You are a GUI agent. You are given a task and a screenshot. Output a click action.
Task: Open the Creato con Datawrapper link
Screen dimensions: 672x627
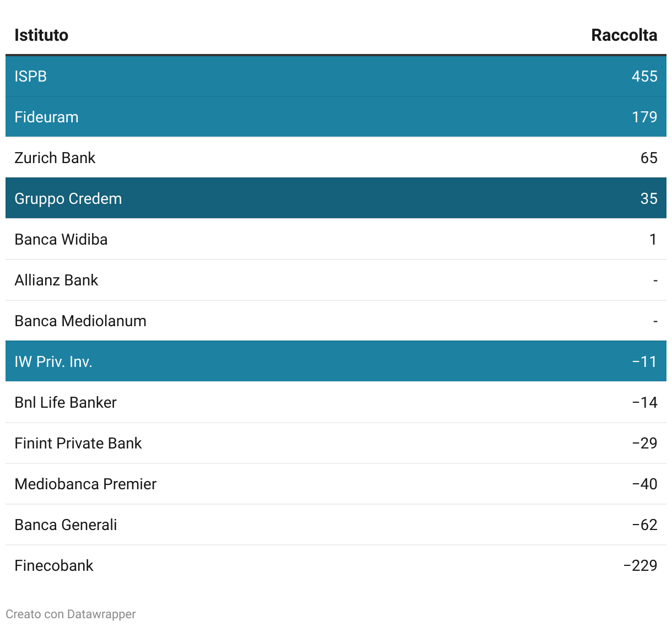coord(71,614)
